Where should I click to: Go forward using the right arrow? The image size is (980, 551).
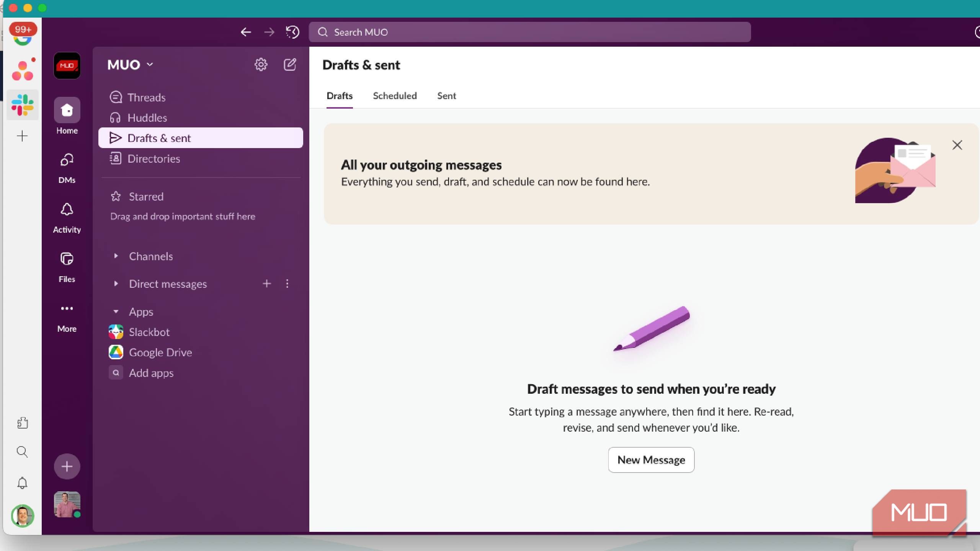click(269, 32)
